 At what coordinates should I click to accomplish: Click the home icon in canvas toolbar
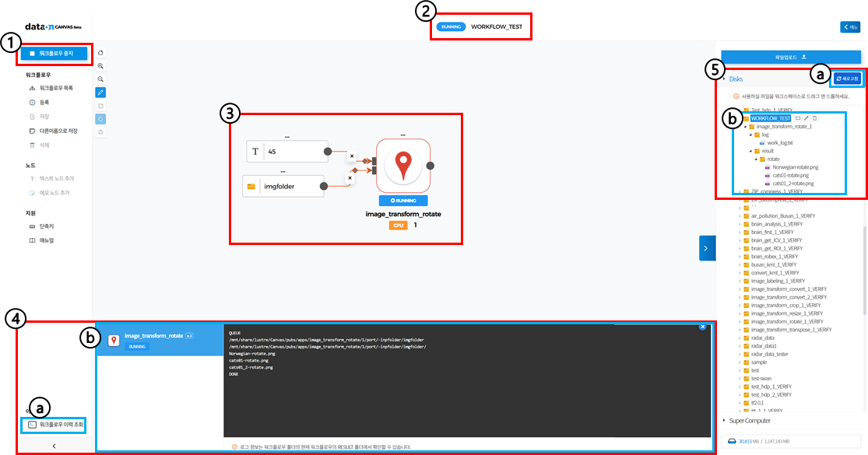100,53
